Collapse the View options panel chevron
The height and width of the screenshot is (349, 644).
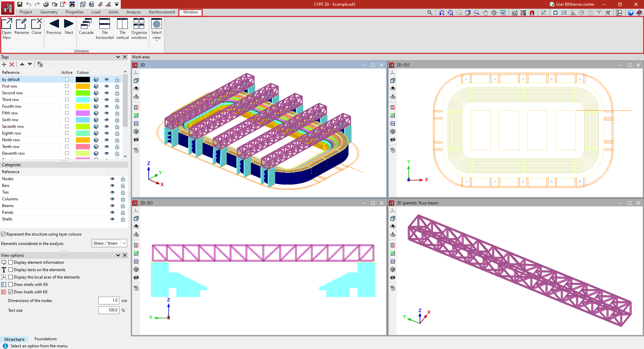[118, 255]
